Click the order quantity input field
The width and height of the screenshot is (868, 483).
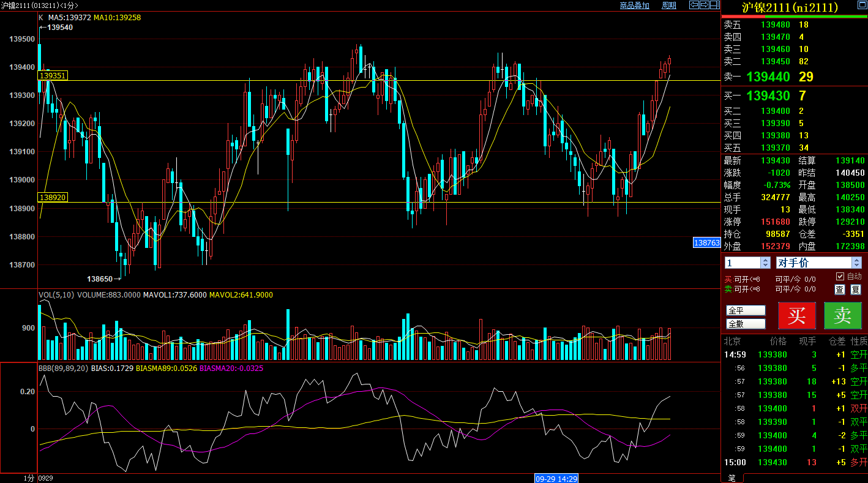click(743, 263)
